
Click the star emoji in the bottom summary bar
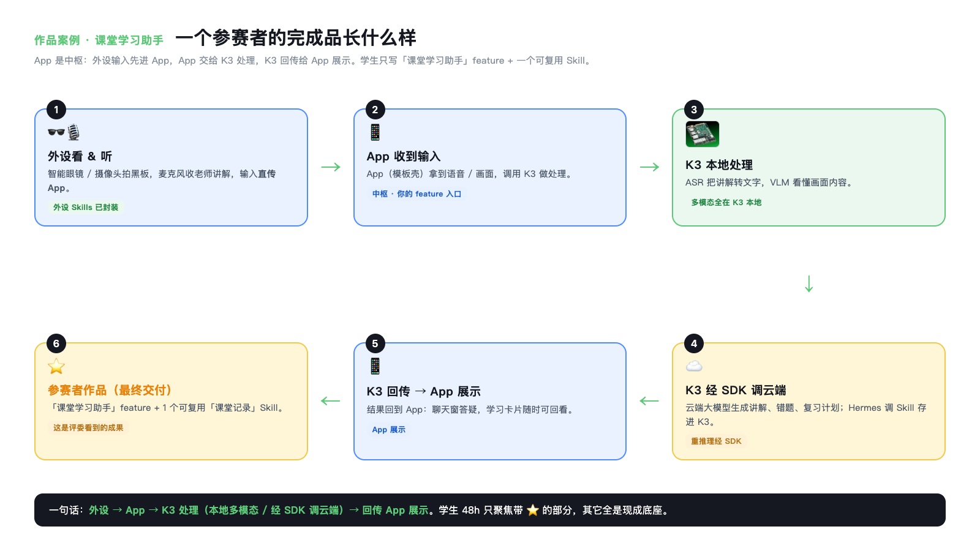(533, 510)
